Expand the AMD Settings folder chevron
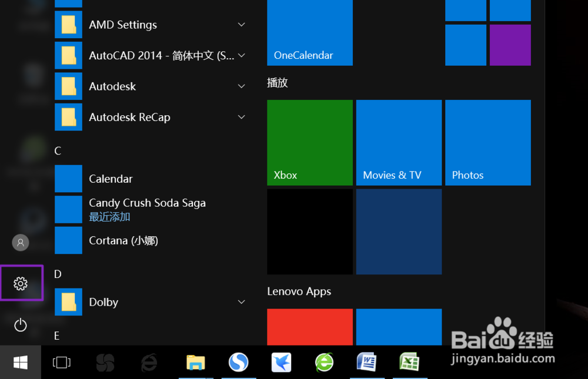Screen dimensions: 588x379 (x=242, y=25)
